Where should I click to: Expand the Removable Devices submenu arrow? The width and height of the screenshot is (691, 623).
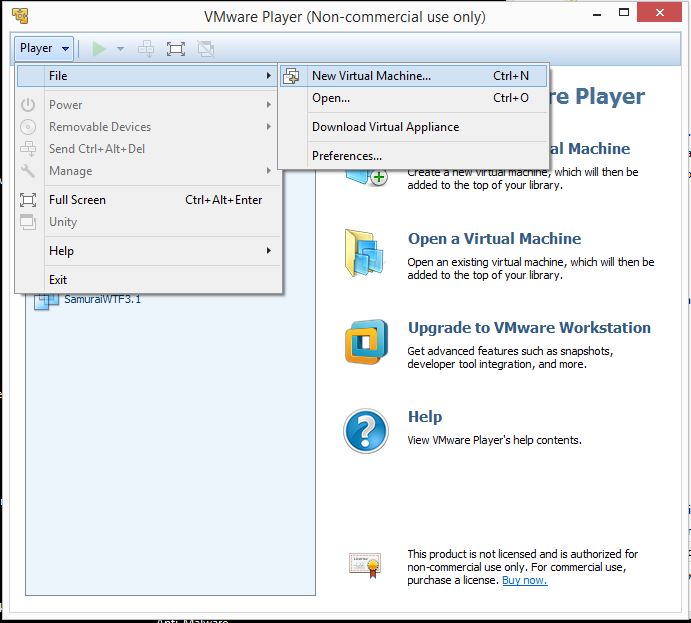[268, 127]
